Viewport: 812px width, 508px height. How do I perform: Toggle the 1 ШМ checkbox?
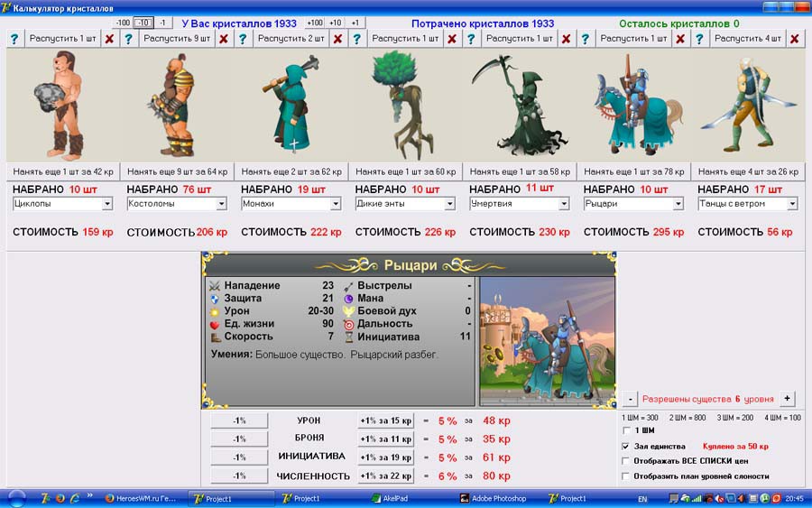pyautogui.click(x=626, y=430)
